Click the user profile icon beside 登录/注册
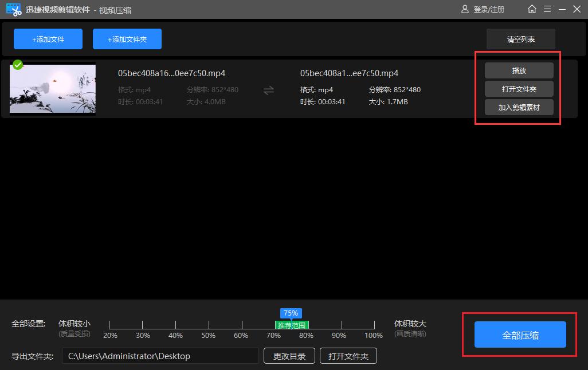Viewport: 588px width, 370px height. tap(465, 9)
